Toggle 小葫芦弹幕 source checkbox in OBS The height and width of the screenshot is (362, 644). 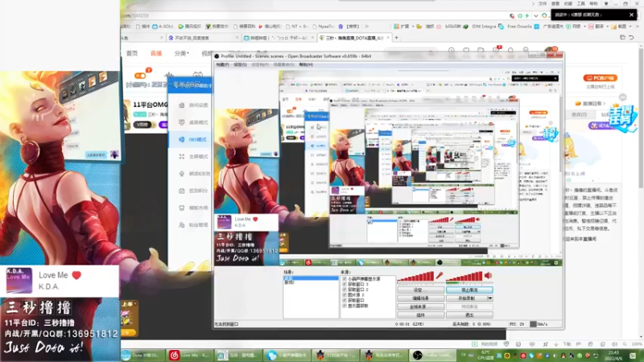point(345,279)
